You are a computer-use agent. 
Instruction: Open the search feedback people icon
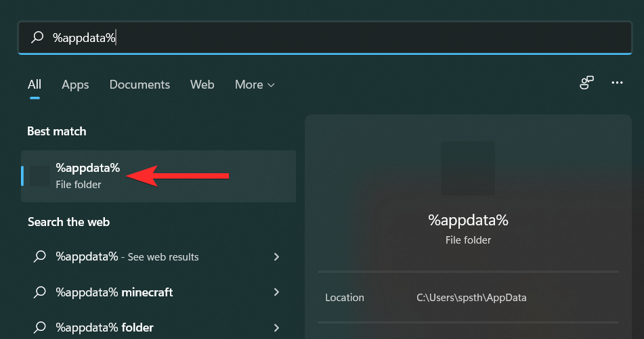coord(586,83)
